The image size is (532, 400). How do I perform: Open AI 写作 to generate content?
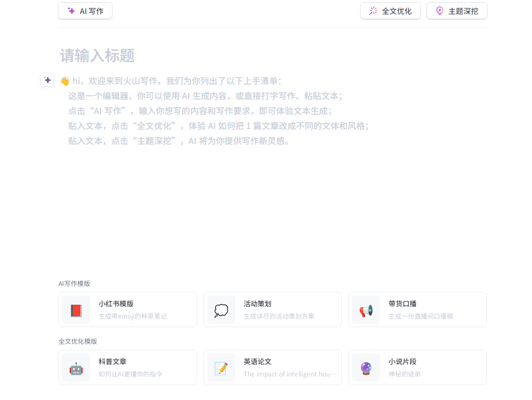pyautogui.click(x=85, y=10)
